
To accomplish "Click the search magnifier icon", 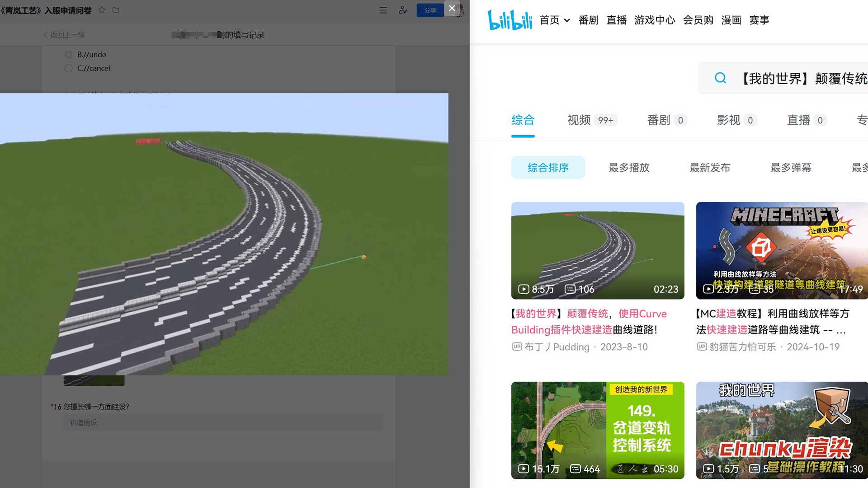I will [x=720, y=78].
